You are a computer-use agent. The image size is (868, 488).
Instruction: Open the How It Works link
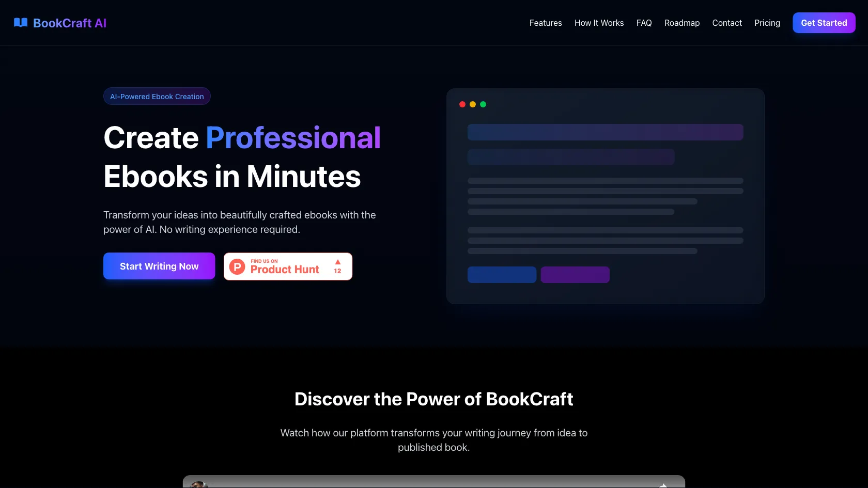[x=599, y=23]
